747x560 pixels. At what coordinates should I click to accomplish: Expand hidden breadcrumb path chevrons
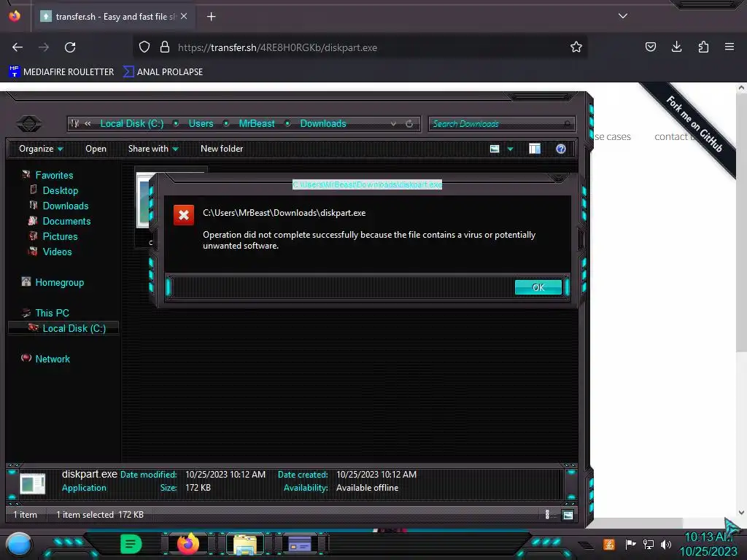pos(88,123)
